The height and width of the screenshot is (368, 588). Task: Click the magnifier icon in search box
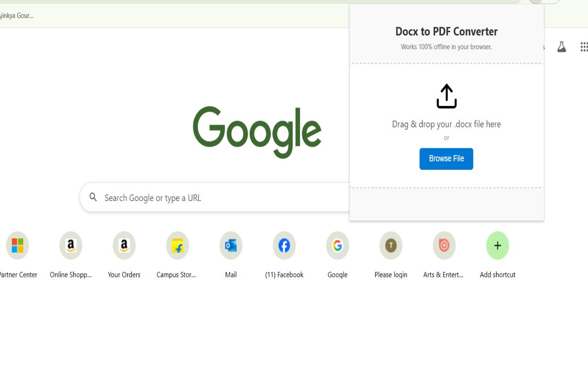click(x=93, y=197)
